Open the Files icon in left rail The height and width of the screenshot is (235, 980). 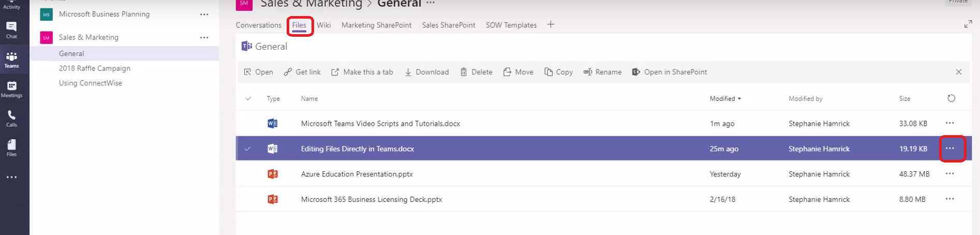coord(11,148)
